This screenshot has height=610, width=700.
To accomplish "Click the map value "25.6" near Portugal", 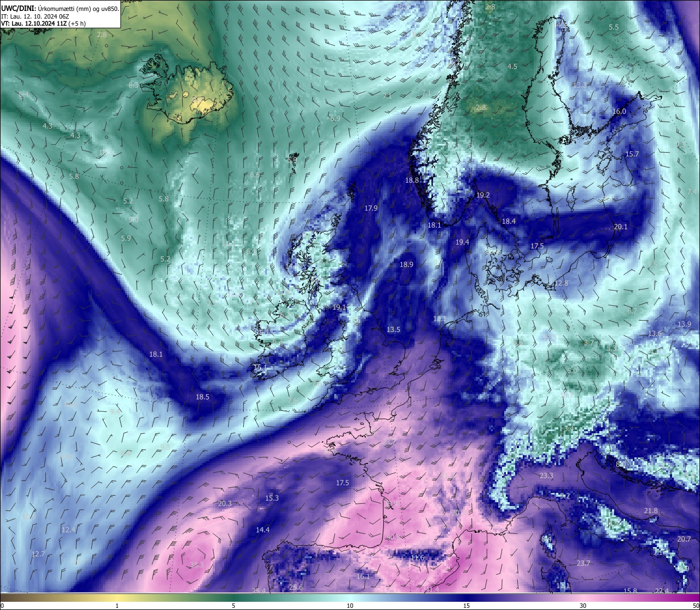I will 296,587.
